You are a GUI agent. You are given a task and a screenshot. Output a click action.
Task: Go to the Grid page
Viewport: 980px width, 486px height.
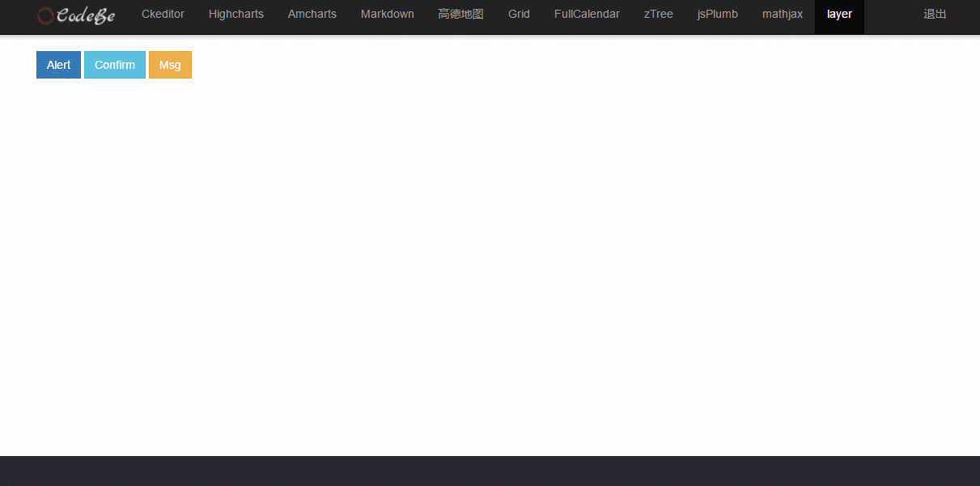click(x=520, y=15)
